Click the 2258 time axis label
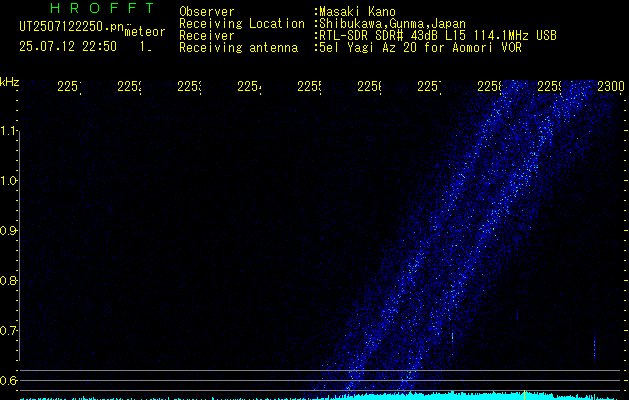This screenshot has height=400, width=629. pos(489,86)
